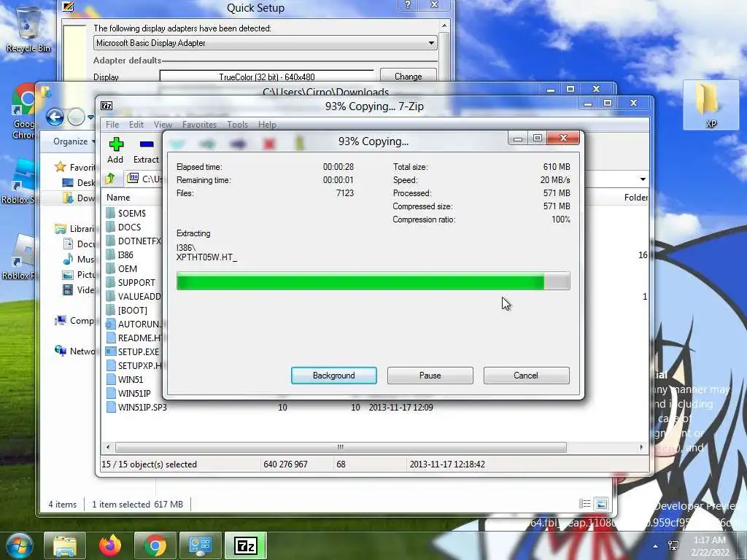
Task: Select the DOCS folder in file list
Action: [129, 227]
